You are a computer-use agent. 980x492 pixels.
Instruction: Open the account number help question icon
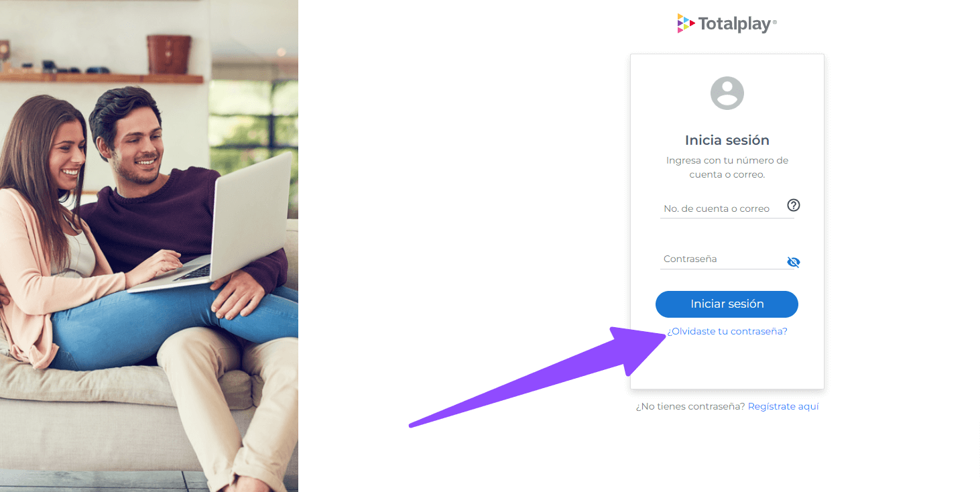794,205
